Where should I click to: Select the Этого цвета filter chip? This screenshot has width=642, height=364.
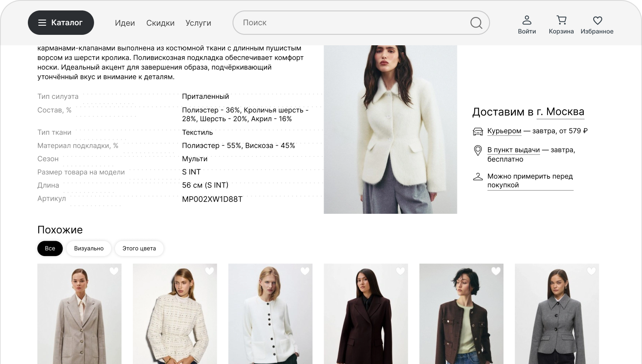tap(139, 249)
